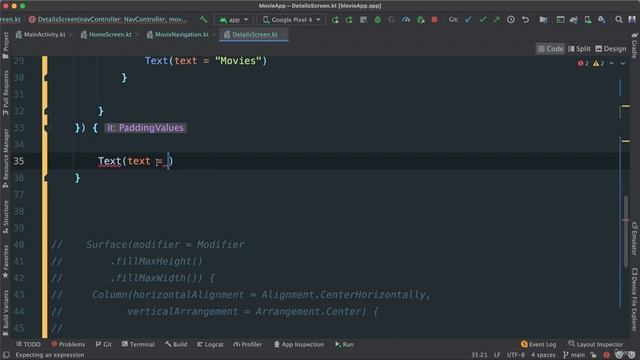This screenshot has height=360, width=640.
Task: Open the Pull Requests tool window
Action: pyautogui.click(x=5, y=92)
